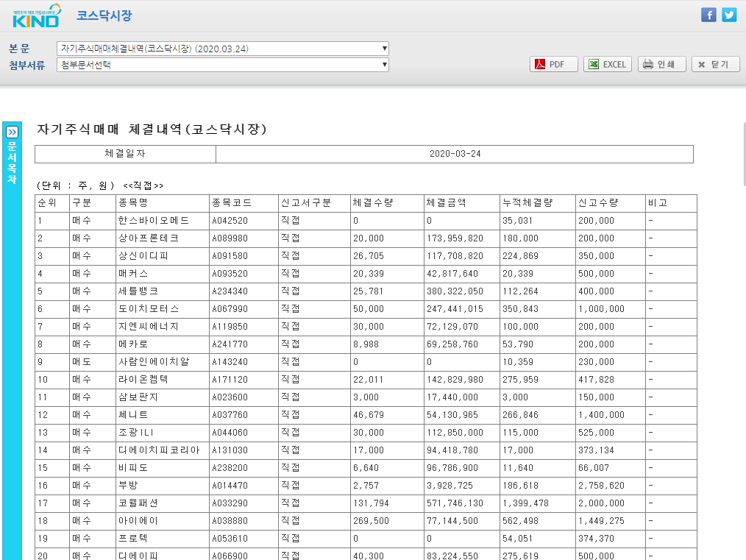
Task: Click the 비고 column header
Action: pos(658,202)
